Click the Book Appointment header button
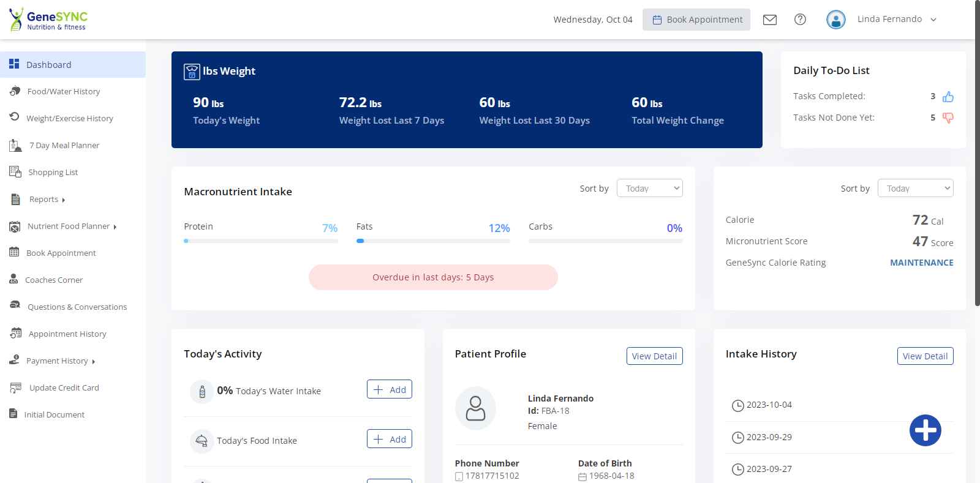 tap(696, 20)
